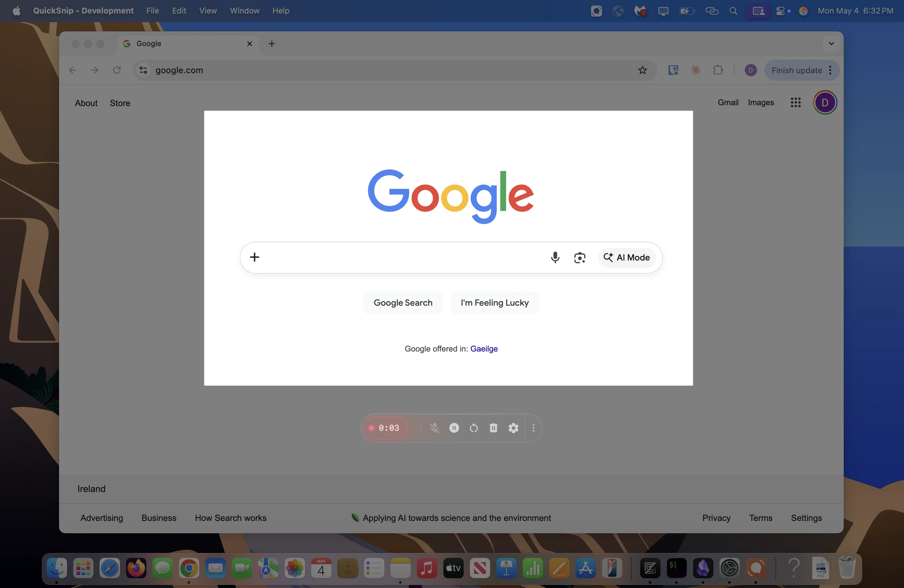
Task: Switch to AI Mode search
Action: (627, 257)
